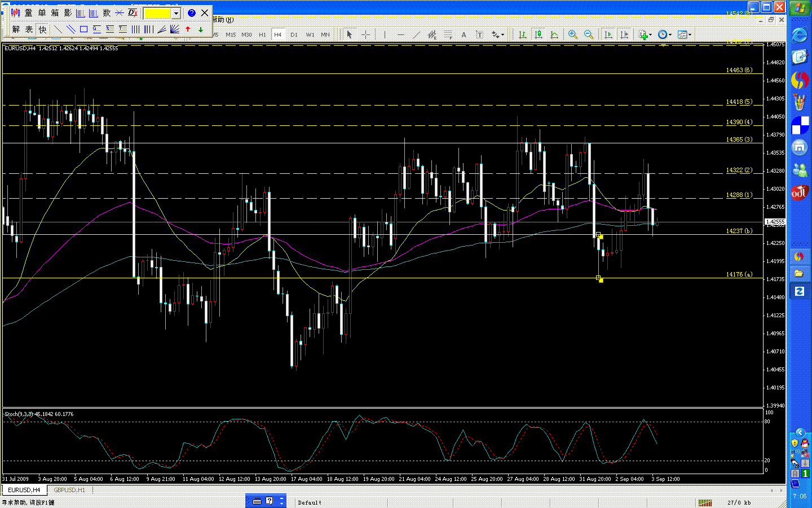Open the 帮助(H) help menu
The width and height of the screenshot is (812, 508).
(x=223, y=20)
